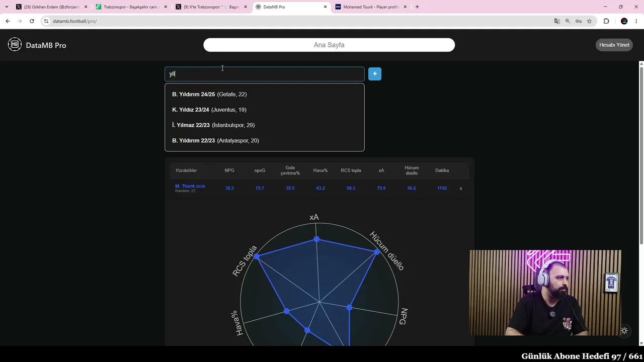Click the Hava% column header
644x362 pixels.
[320, 170]
